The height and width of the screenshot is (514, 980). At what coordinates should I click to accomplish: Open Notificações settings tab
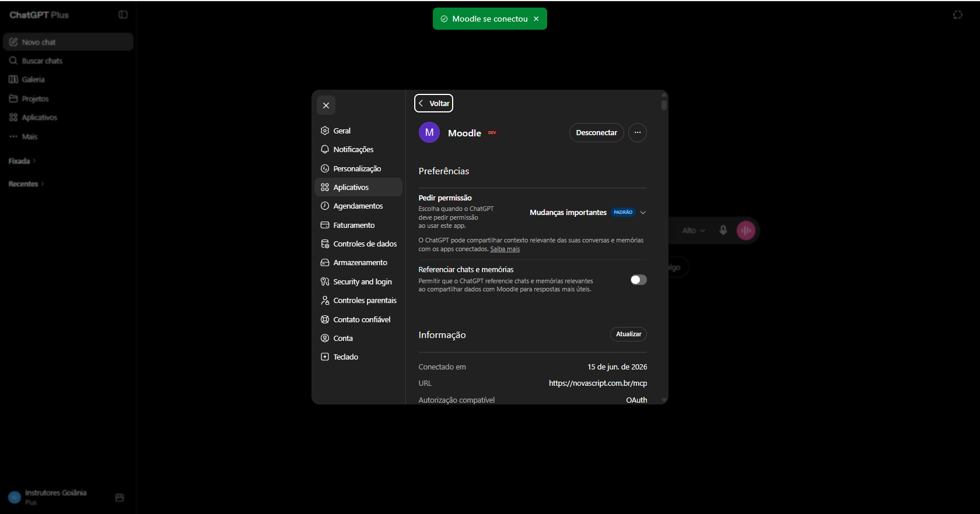pos(358,149)
